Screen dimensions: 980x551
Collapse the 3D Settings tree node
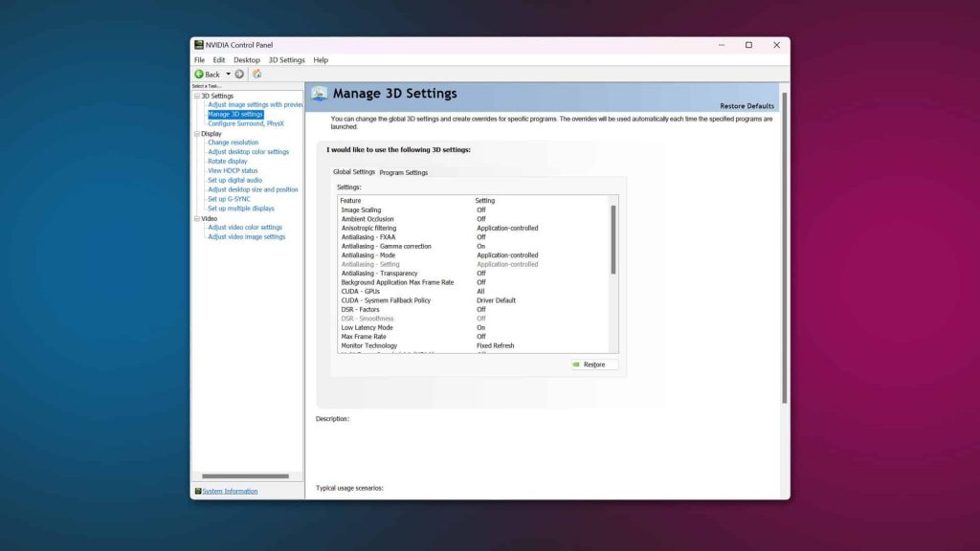[x=196, y=96]
